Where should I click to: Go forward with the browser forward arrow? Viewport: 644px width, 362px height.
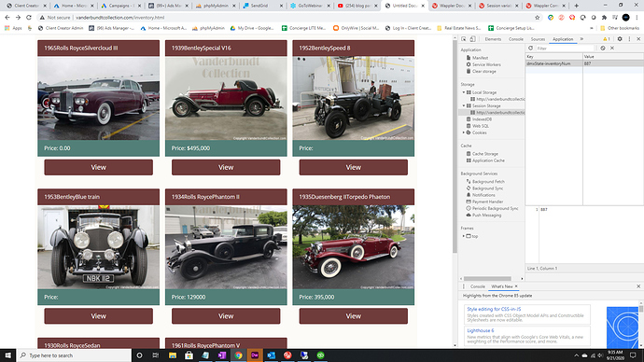pyautogui.click(x=18, y=18)
